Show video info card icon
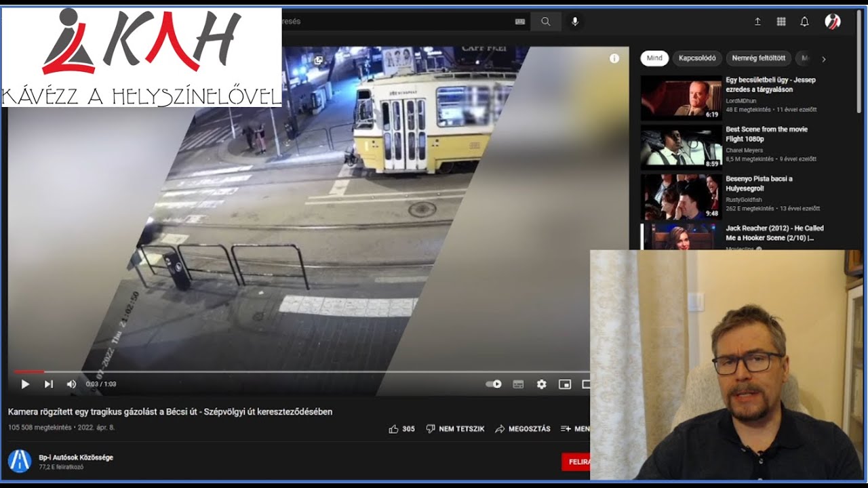The image size is (868, 488). click(x=614, y=58)
